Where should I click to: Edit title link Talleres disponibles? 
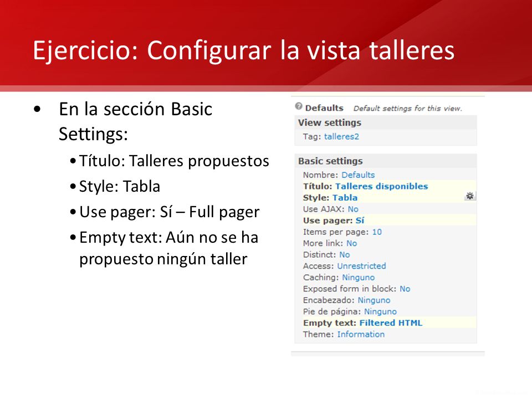click(x=381, y=186)
